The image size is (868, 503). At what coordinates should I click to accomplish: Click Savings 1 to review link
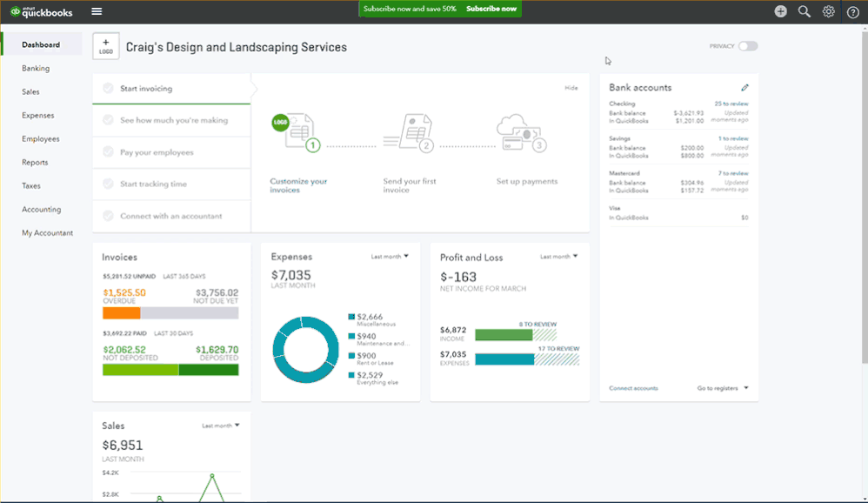pyautogui.click(x=733, y=138)
